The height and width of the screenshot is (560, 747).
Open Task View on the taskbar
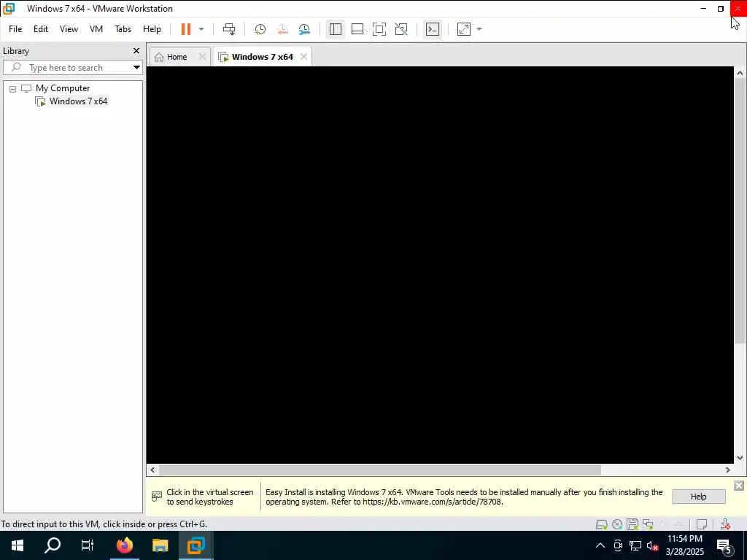pyautogui.click(x=88, y=545)
